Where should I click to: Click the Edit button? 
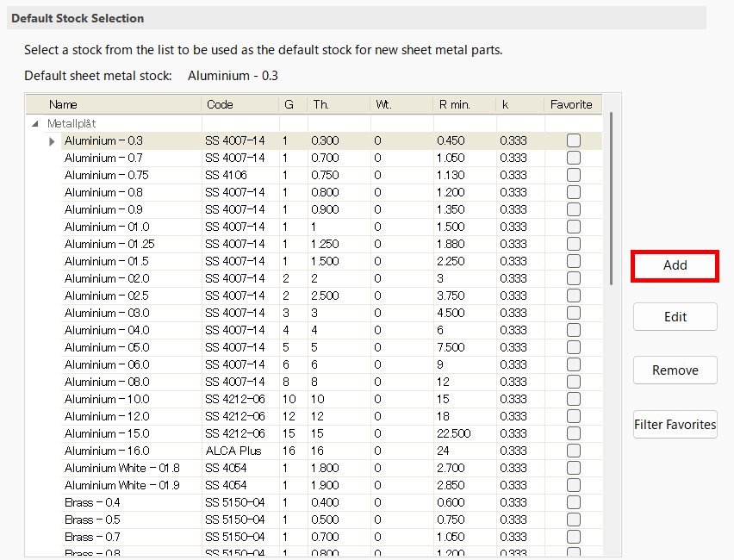pos(675,317)
